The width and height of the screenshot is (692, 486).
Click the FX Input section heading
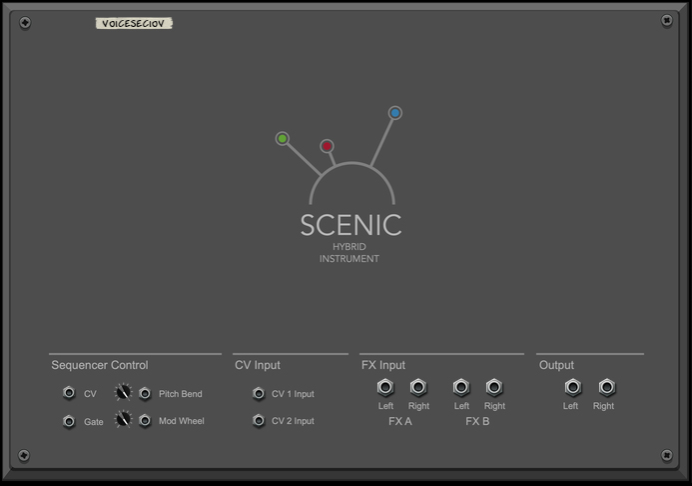tap(383, 365)
